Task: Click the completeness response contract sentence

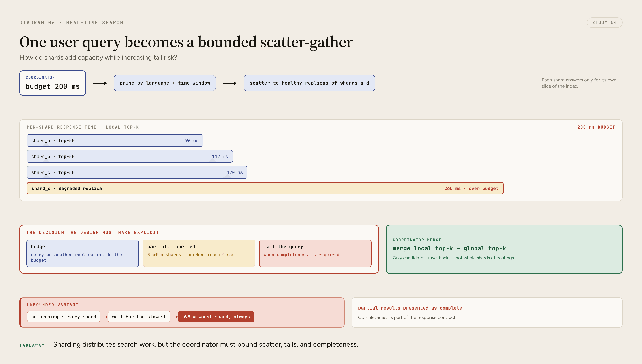Action: click(x=407, y=318)
